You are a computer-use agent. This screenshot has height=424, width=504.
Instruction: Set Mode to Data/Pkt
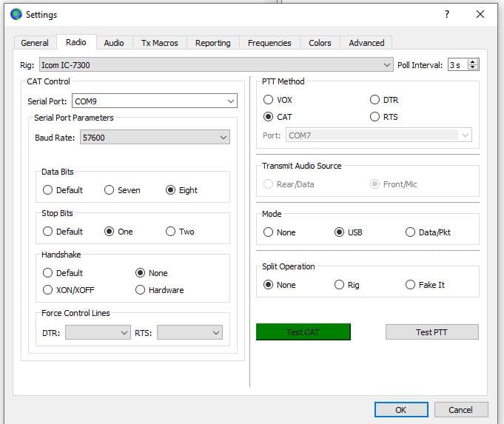(428, 232)
